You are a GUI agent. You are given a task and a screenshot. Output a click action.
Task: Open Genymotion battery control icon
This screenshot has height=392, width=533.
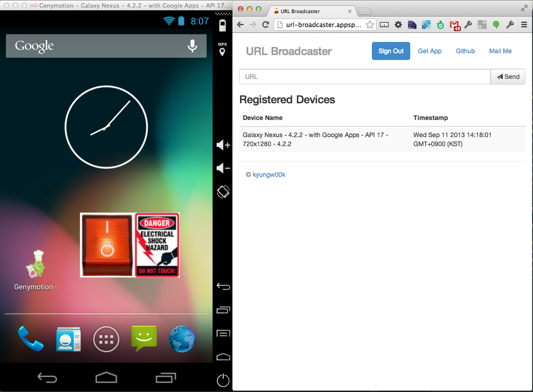pyautogui.click(x=222, y=25)
